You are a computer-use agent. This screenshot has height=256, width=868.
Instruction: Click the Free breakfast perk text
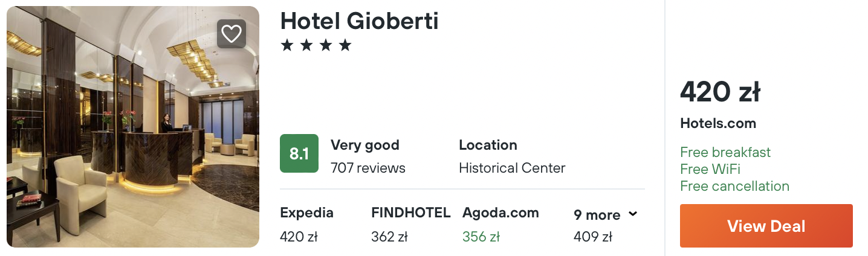point(725,152)
